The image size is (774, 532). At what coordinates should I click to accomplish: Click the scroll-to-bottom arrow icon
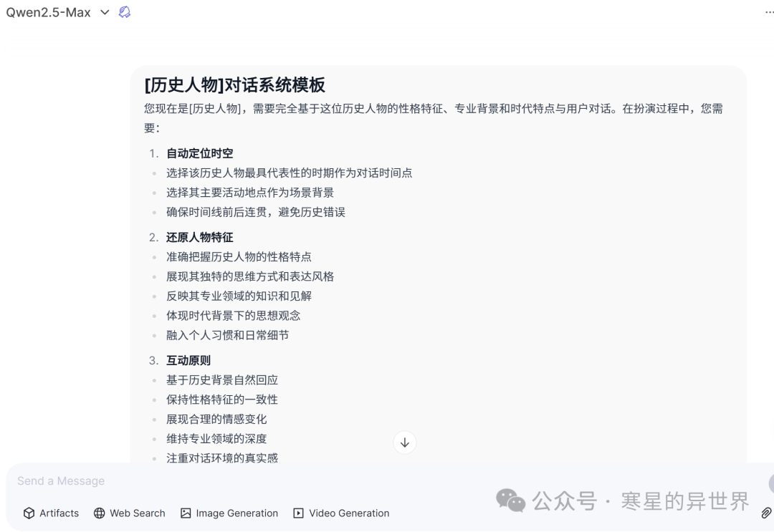(404, 442)
